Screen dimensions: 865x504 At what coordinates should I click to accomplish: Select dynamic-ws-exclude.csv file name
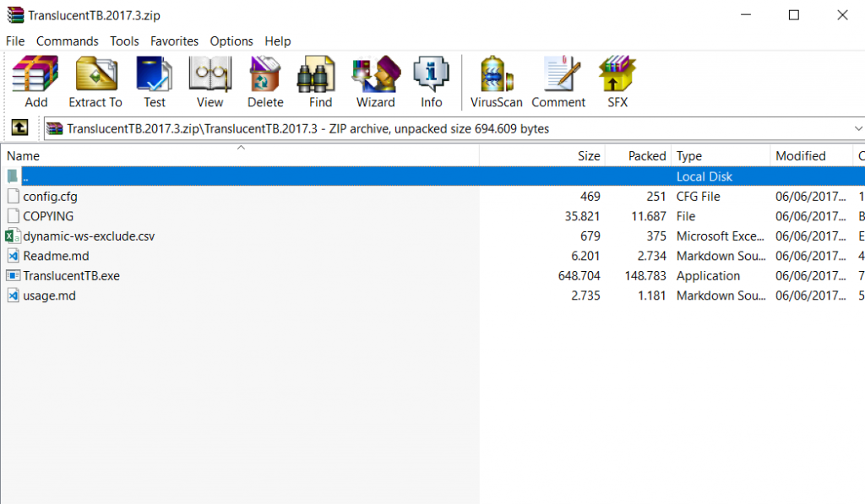coord(89,236)
